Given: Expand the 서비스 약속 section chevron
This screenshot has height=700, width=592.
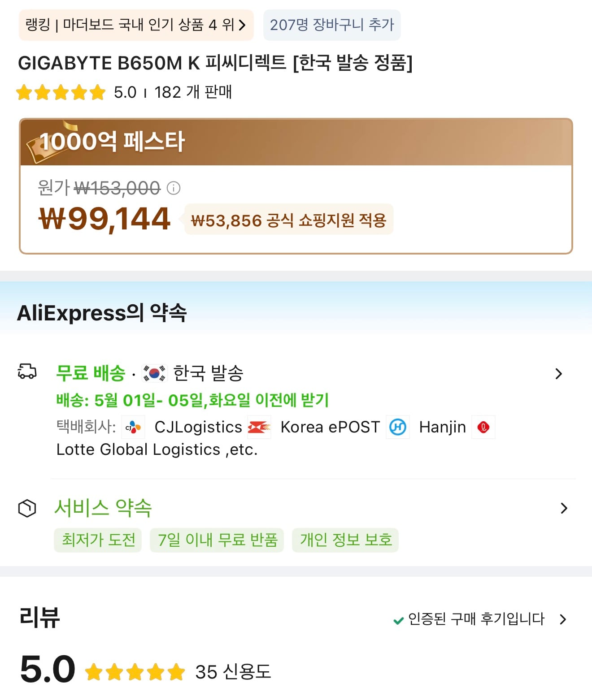Looking at the screenshot, I should coord(564,508).
